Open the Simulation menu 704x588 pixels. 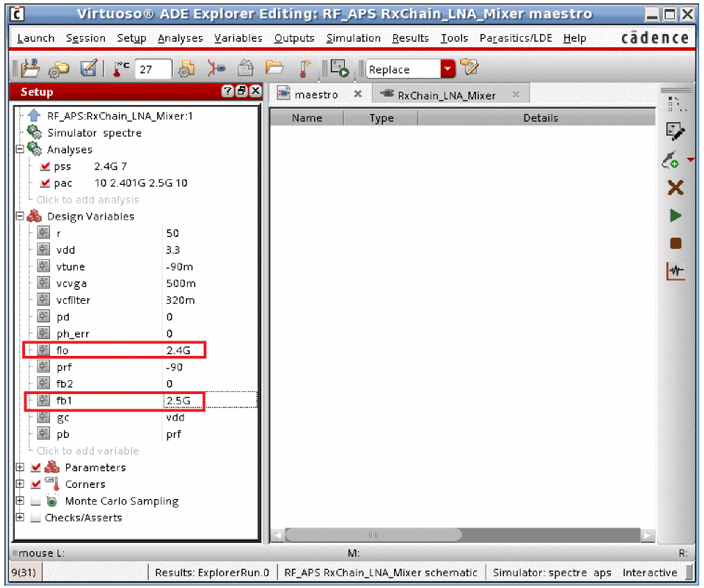point(353,38)
